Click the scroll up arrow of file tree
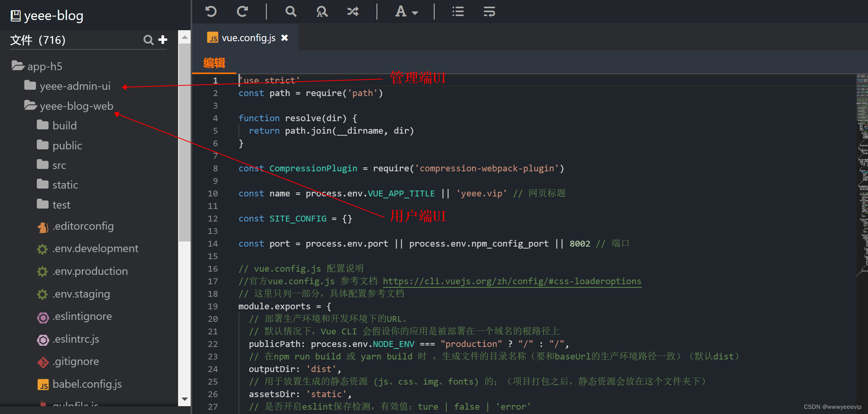868x414 pixels. [x=184, y=37]
